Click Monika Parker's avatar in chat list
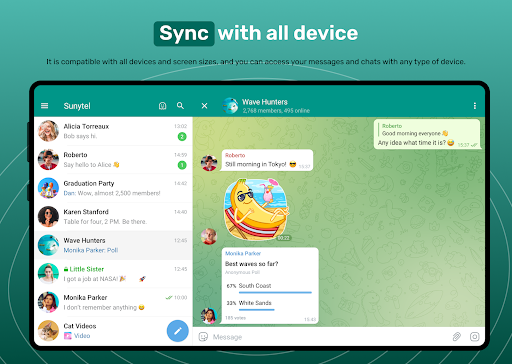 [x=48, y=302]
